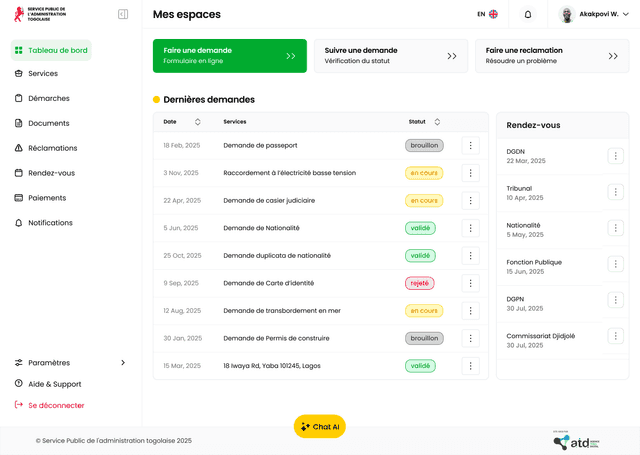This screenshot has width=640, height=455.
Task: Open options menu for Demande de passeport
Action: click(470, 145)
